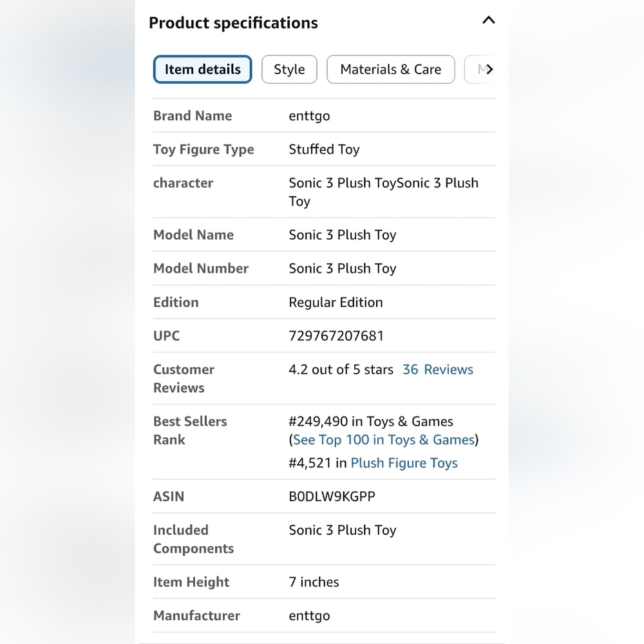The width and height of the screenshot is (644, 644).
Task: Open the Plush Figure Toys category link
Action: (404, 463)
